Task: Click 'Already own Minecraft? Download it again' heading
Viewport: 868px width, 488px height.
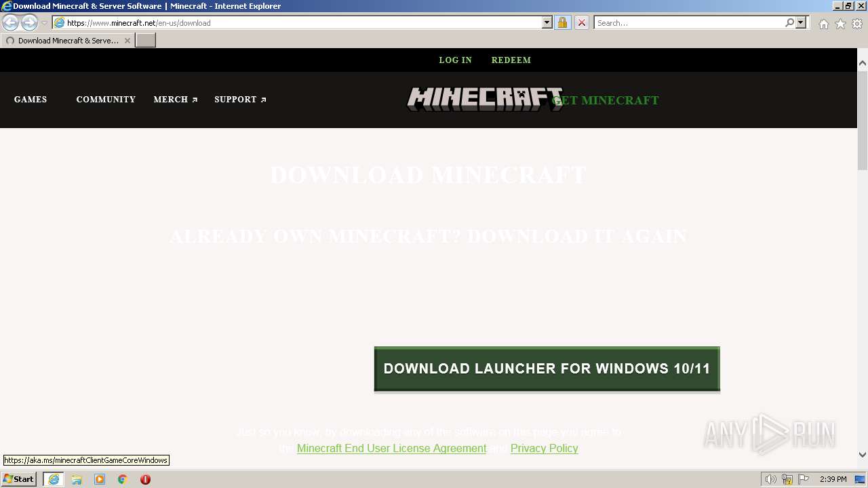Action: point(428,236)
